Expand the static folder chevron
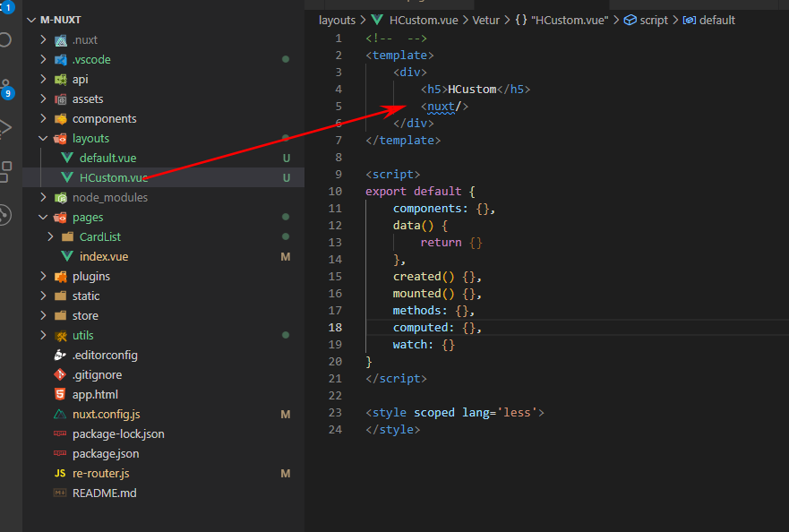The width and height of the screenshot is (789, 532). [x=43, y=296]
